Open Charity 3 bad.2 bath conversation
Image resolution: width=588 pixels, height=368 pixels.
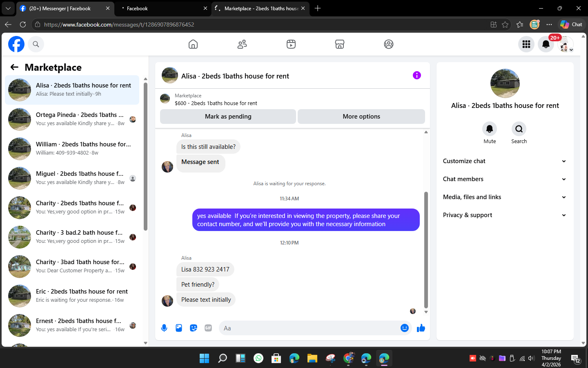pos(72,237)
